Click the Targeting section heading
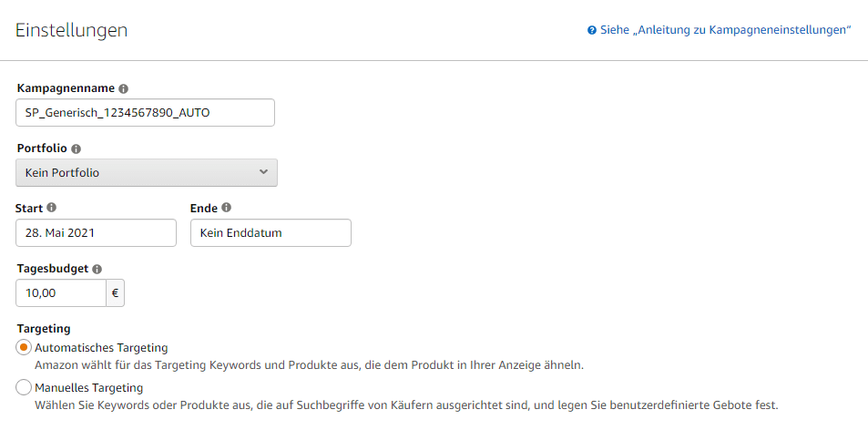 [44, 329]
